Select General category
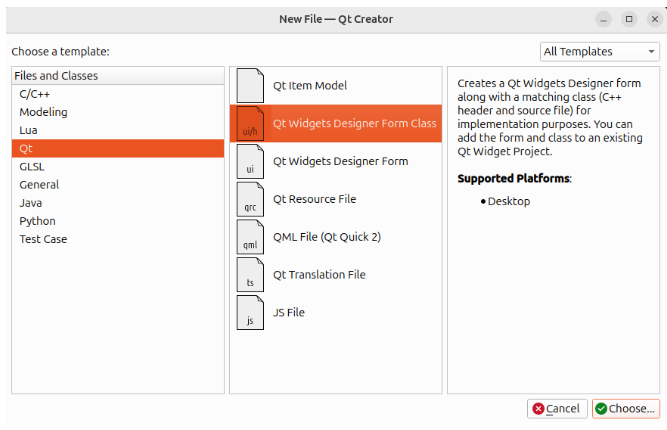The height and width of the screenshot is (430, 667). click(118, 185)
